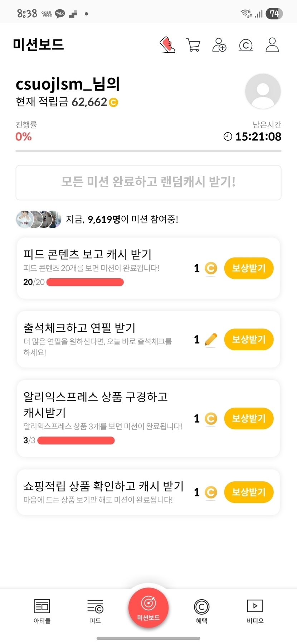Tap the 모든 미션 완료하고 랜덤캐시 받기 button
The image size is (297, 644).
point(148,182)
